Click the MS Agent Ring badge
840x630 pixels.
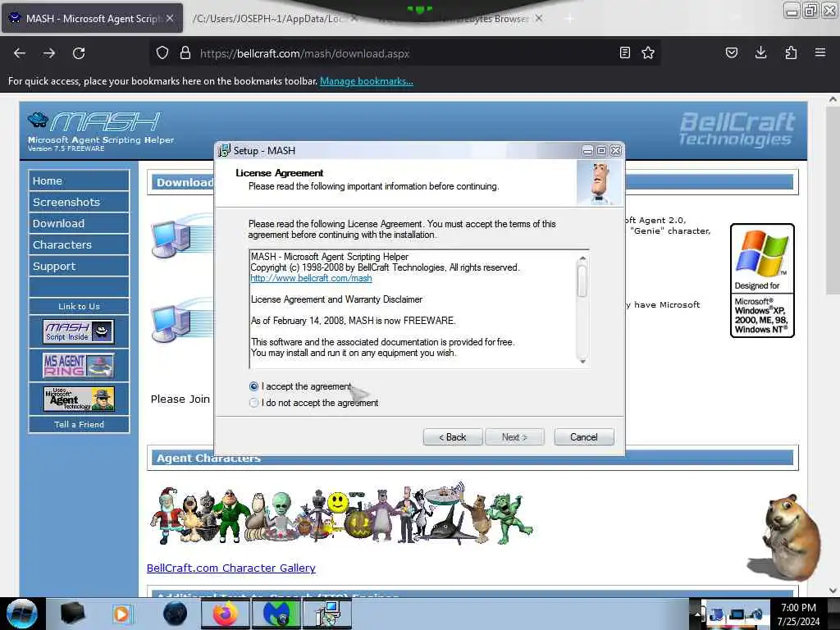click(79, 365)
